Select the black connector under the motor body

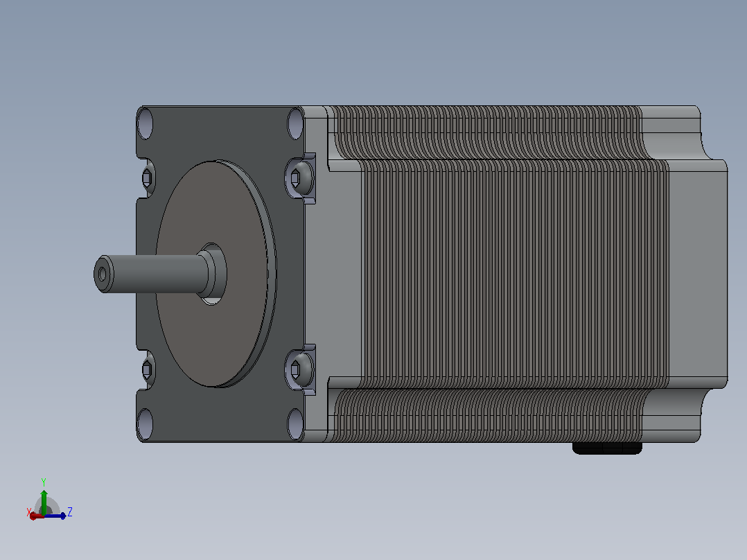607,448
